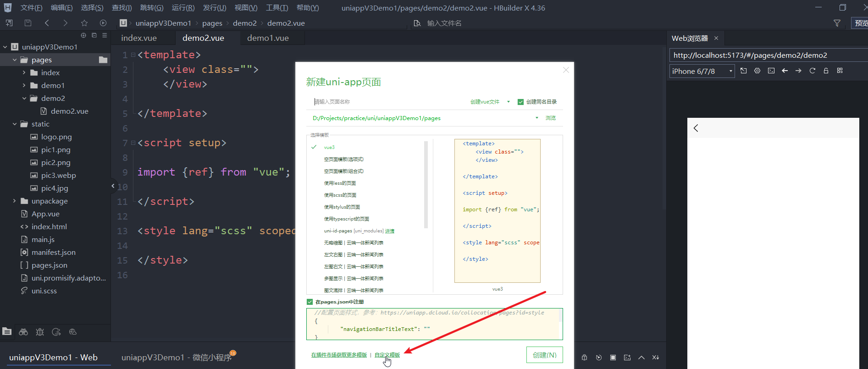Go back with the toolbar left chevron
This screenshot has height=369, width=868.
pos(47,23)
